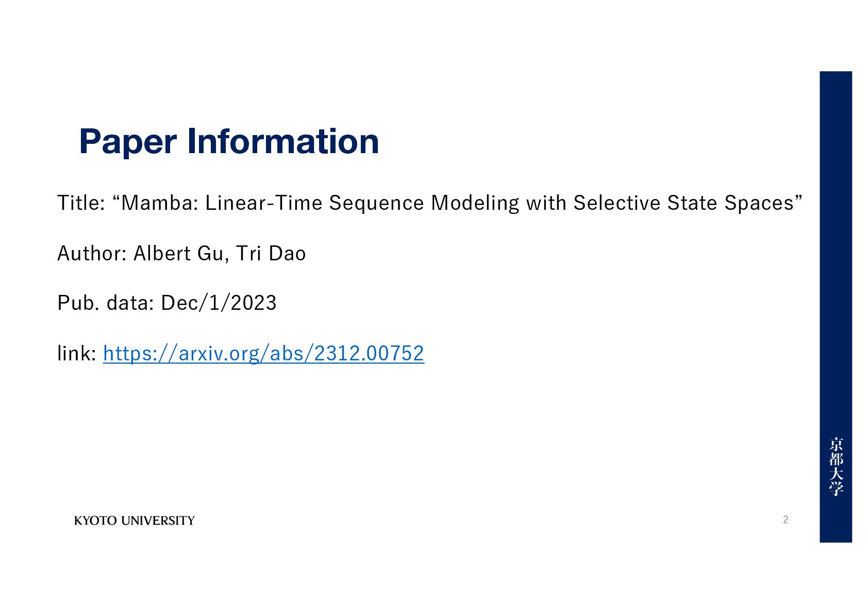This screenshot has height=614, width=868.
Task: Click the "Author:" label
Action: [92, 254]
